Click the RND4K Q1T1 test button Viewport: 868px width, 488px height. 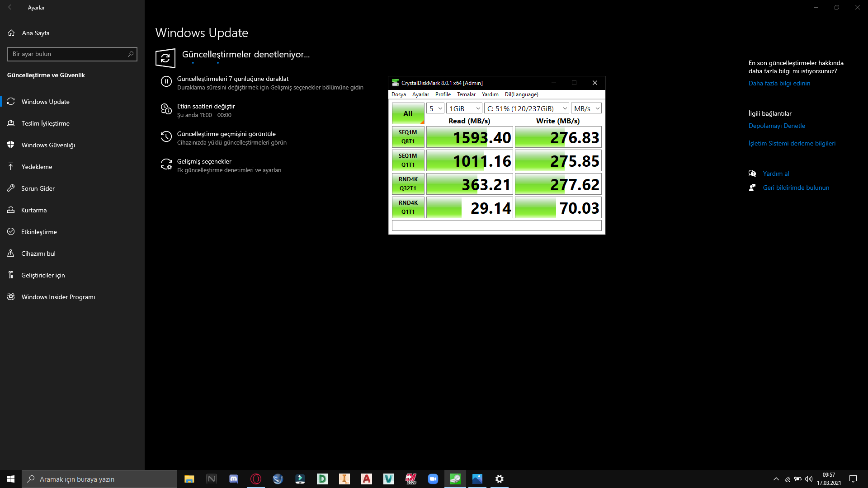(408, 207)
